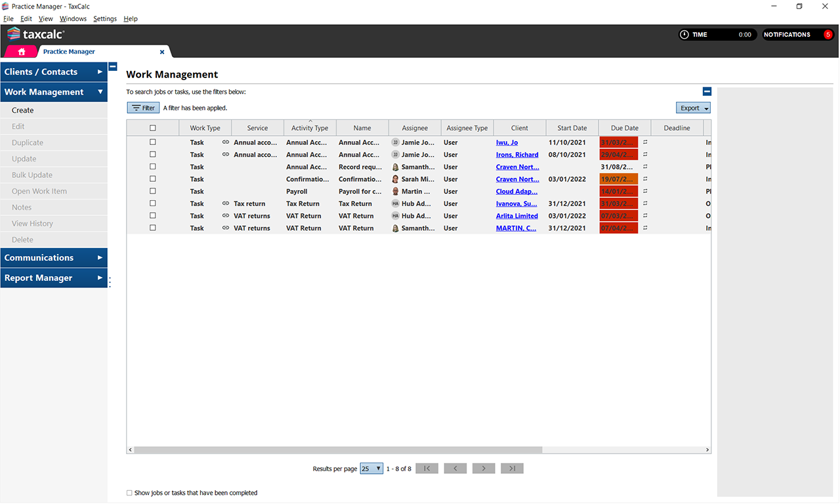Open client link Iwu, Jo
Image resolution: width=840 pixels, height=504 pixels.
pos(507,142)
